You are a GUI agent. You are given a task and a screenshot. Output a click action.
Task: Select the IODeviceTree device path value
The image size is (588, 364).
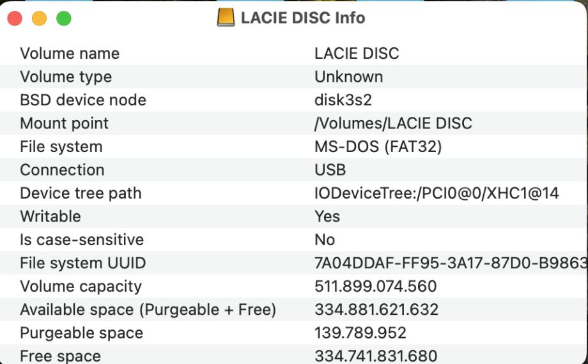pyautogui.click(x=437, y=193)
